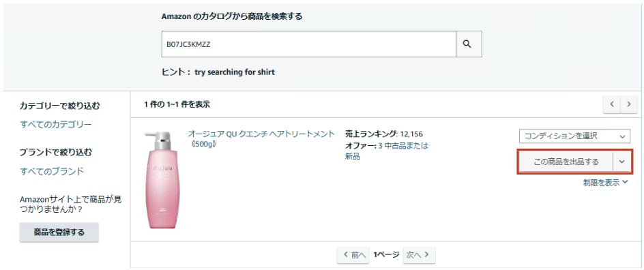Click the この商品を出品する button
Screen dimensions: 644x270
(566, 162)
